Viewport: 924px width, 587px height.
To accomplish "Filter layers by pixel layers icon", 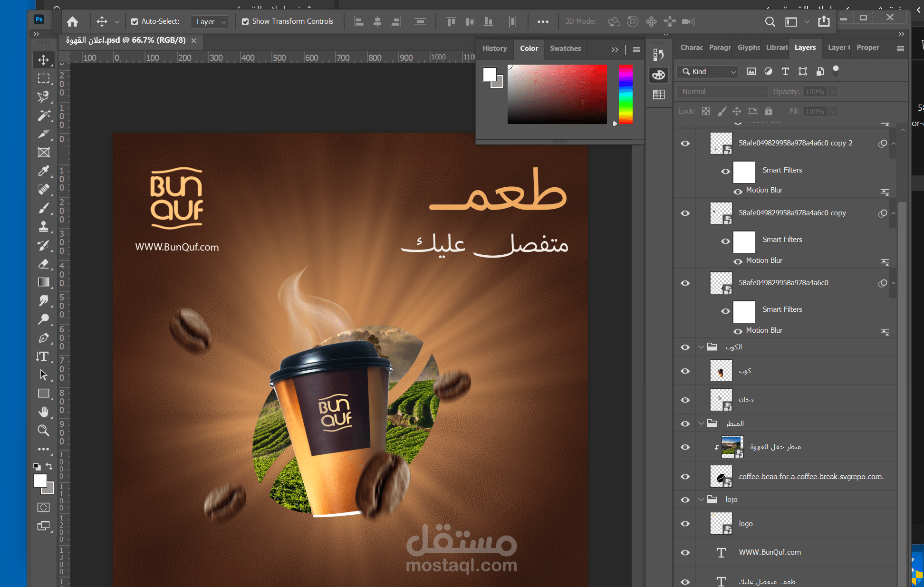I will (751, 71).
